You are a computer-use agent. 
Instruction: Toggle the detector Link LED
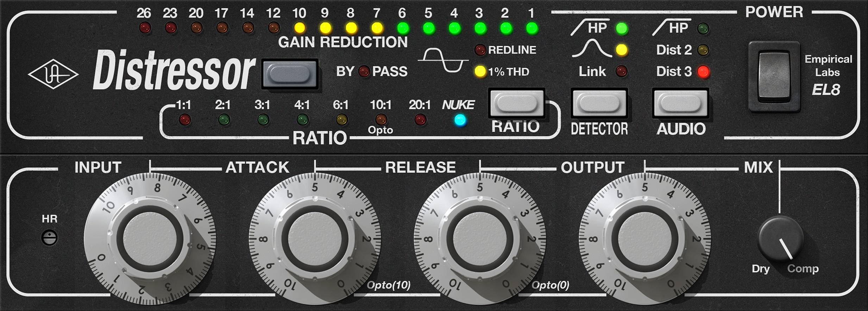[x=622, y=71]
